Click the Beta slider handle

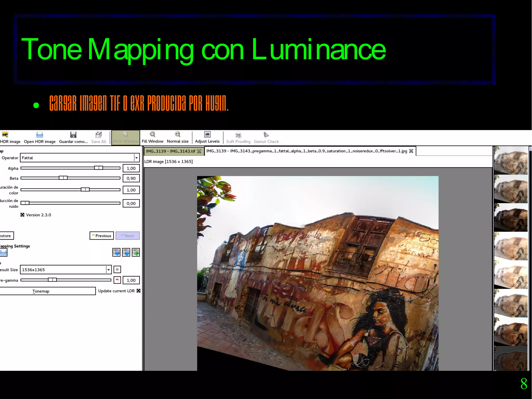[x=63, y=178]
